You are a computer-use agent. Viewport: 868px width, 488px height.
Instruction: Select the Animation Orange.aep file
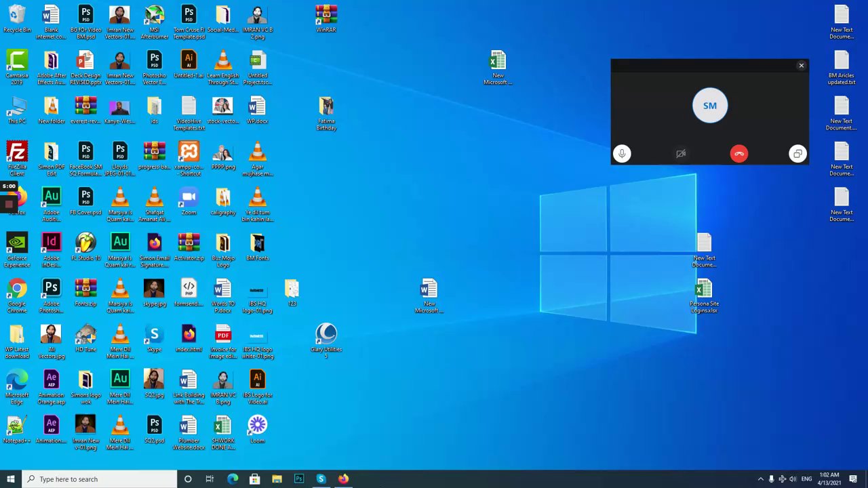click(x=52, y=388)
